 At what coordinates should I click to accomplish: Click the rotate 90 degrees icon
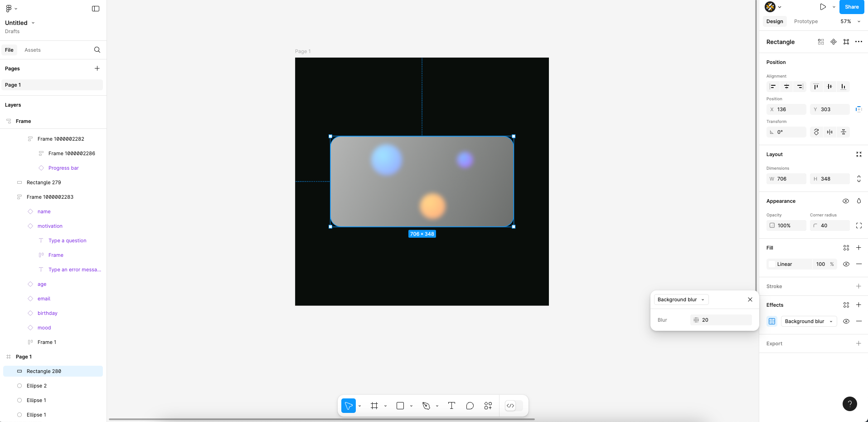[816, 132]
